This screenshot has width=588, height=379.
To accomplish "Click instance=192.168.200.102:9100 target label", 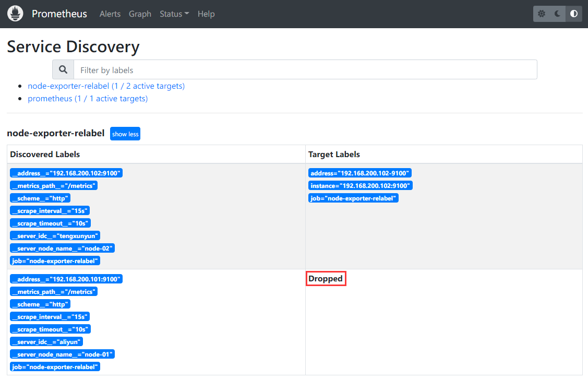I will [x=361, y=185].
